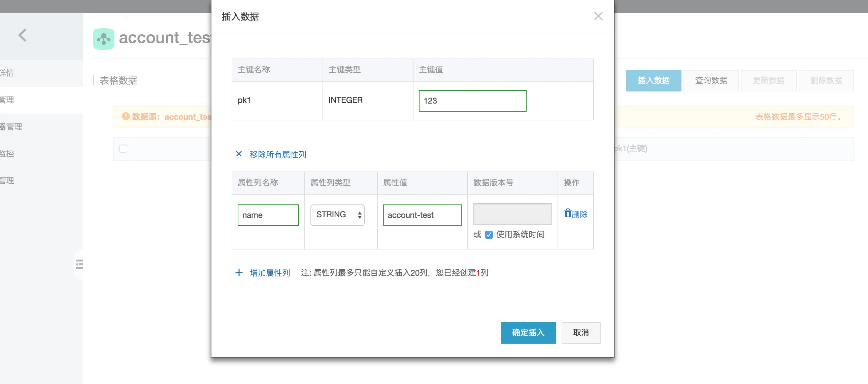Viewport: 868px width, 384px height.
Task: Open the STRING attribute type dropdown
Action: point(337,215)
